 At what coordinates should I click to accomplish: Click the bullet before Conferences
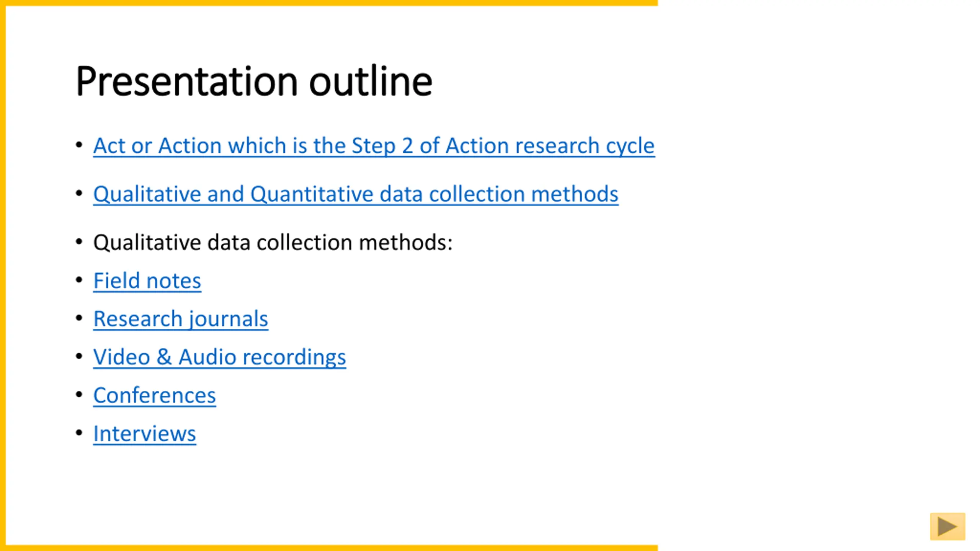(79, 395)
